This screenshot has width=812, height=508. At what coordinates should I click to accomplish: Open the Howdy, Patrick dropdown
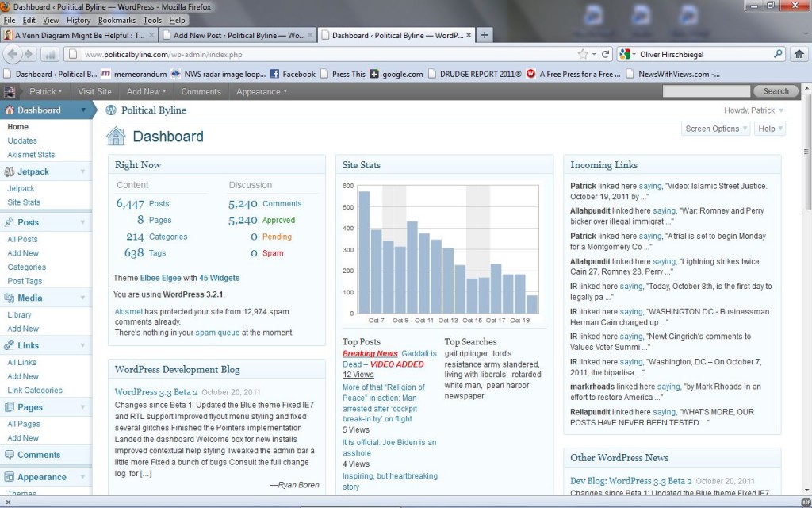coord(753,110)
